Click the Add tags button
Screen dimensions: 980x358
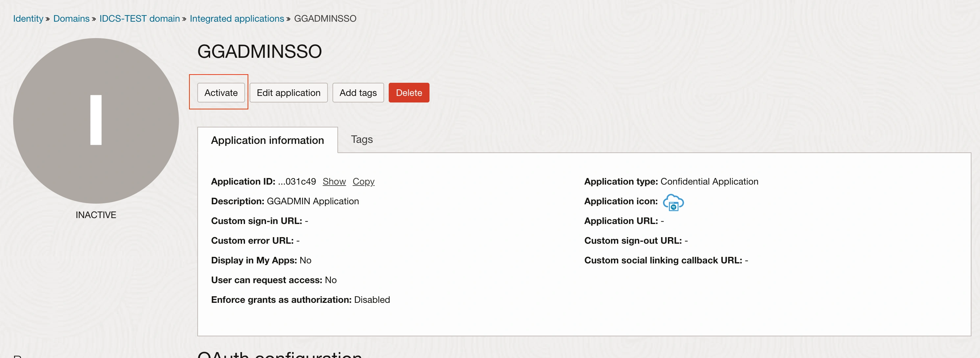click(x=357, y=92)
